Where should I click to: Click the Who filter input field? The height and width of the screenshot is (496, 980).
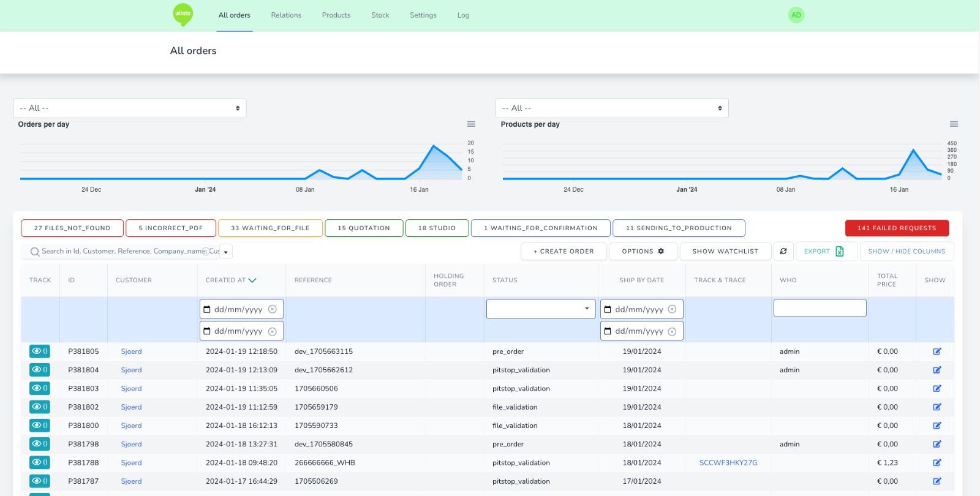[820, 308]
